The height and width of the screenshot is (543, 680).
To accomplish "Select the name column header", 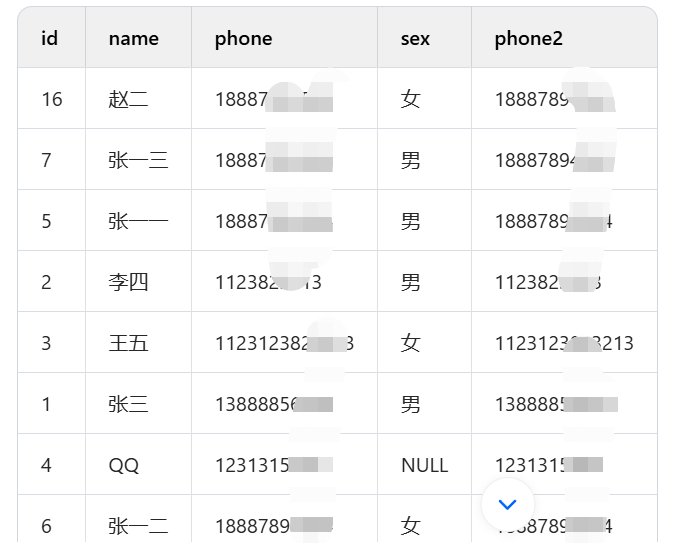I will coord(134,39).
